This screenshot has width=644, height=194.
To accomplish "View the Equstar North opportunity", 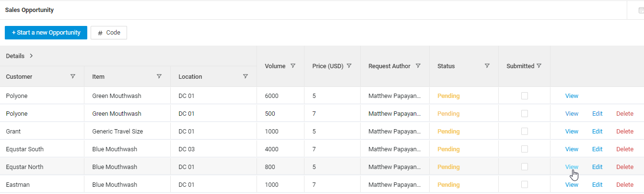I will pos(572,167).
